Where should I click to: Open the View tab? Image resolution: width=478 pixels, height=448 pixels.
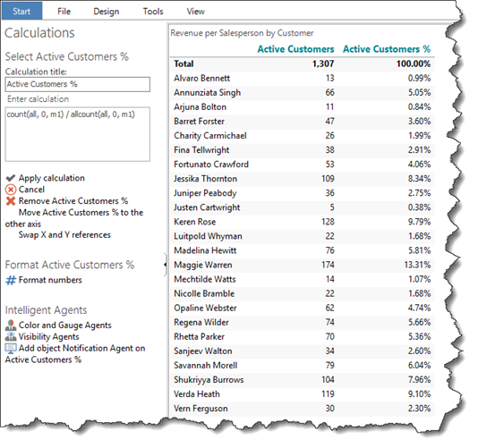coord(195,12)
